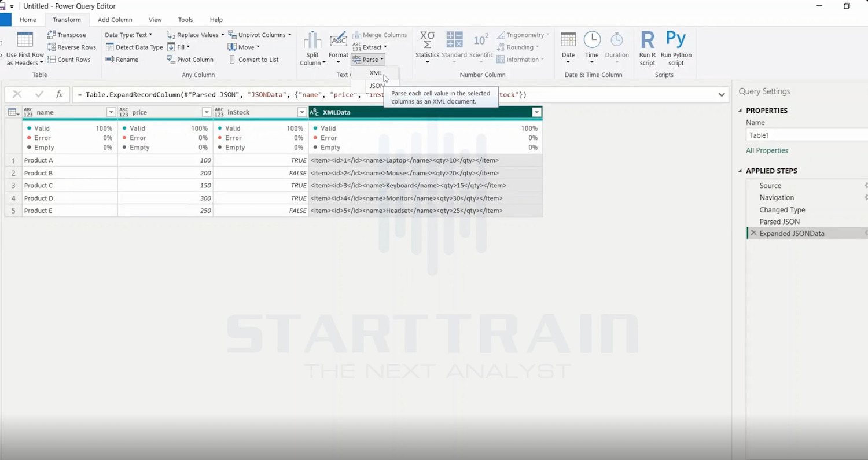Viewport: 868px width, 460px height.
Task: Delete the Expanded JSONData step
Action: (753, 233)
